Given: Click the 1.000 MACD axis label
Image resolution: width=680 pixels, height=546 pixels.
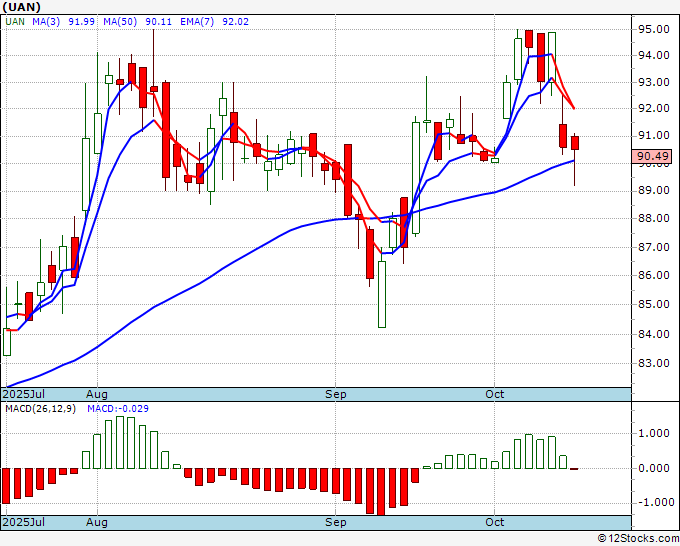Looking at the screenshot, I should coord(654,433).
